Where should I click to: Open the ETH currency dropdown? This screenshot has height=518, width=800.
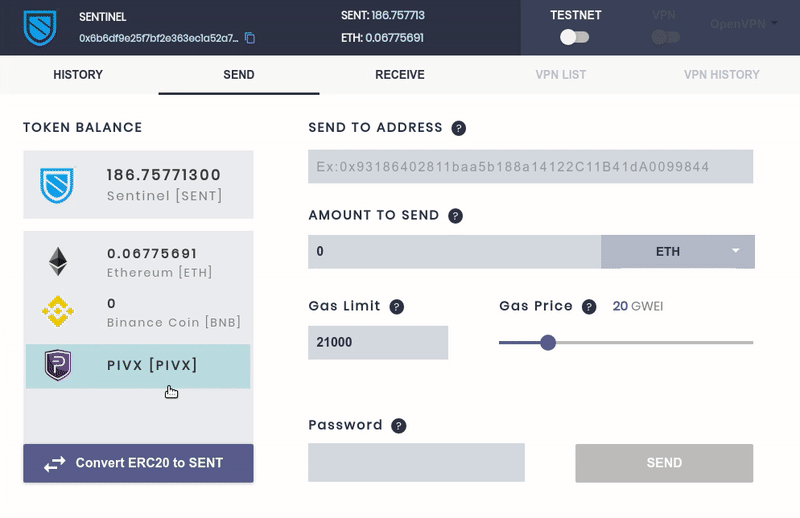[678, 252]
